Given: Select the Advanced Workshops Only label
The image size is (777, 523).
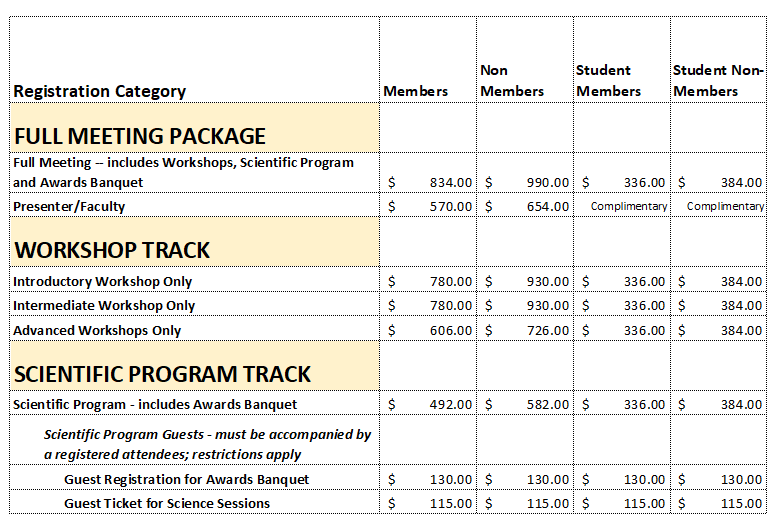Looking at the screenshot, I should [97, 331].
